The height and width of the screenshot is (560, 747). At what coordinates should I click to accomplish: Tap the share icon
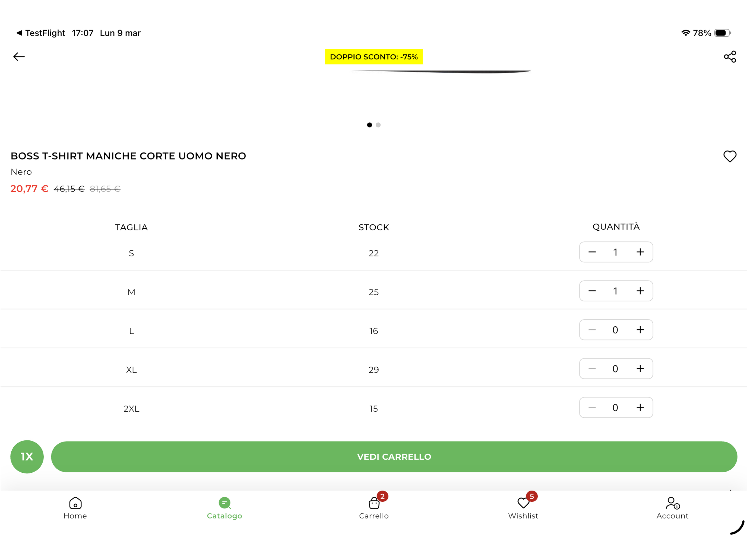730,57
